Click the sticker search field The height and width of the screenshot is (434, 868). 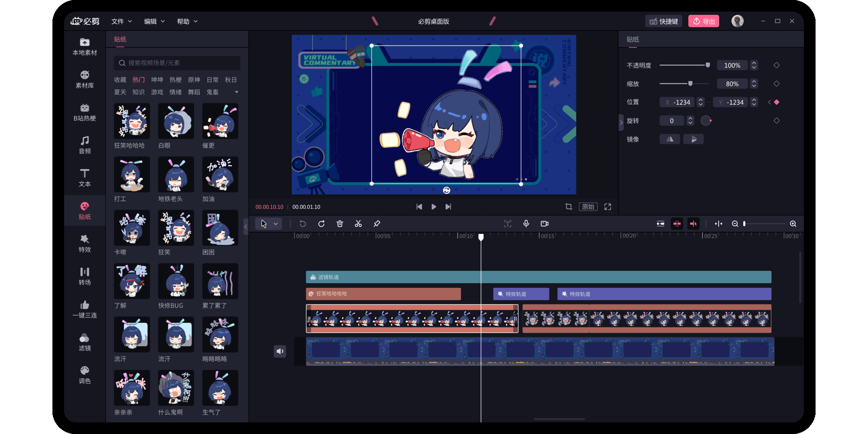[177, 63]
